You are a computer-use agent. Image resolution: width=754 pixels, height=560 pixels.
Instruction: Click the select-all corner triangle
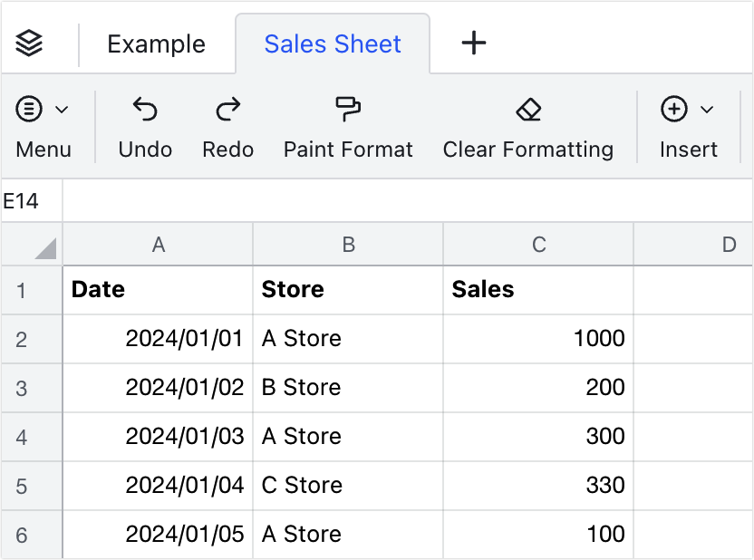coord(43,246)
